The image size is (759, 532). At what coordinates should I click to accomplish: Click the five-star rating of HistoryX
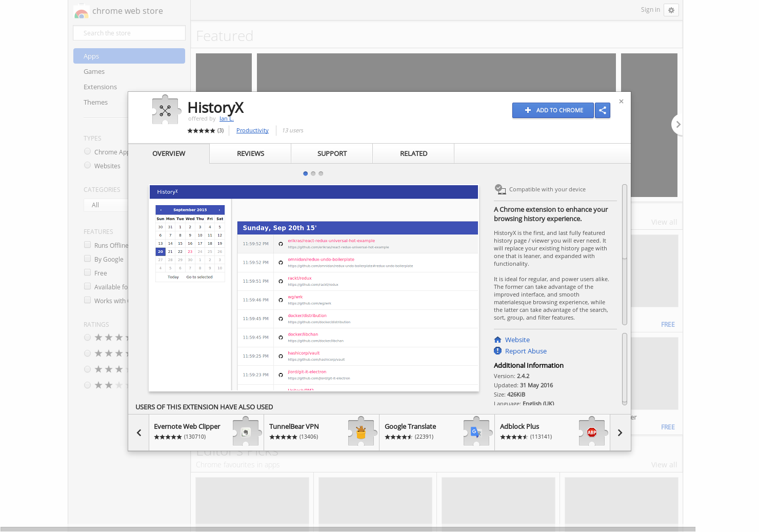(x=201, y=130)
